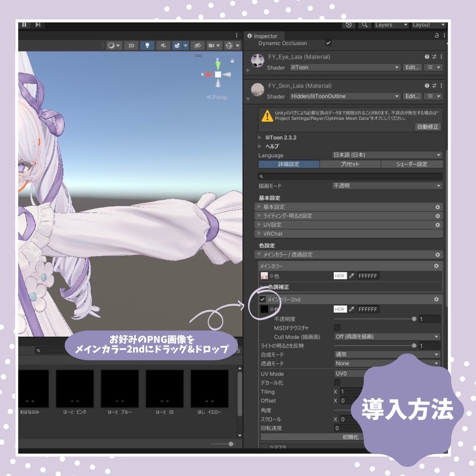The width and height of the screenshot is (476, 476).
Task: Open the scene effects dropdown arrow
Action: (x=185, y=46)
